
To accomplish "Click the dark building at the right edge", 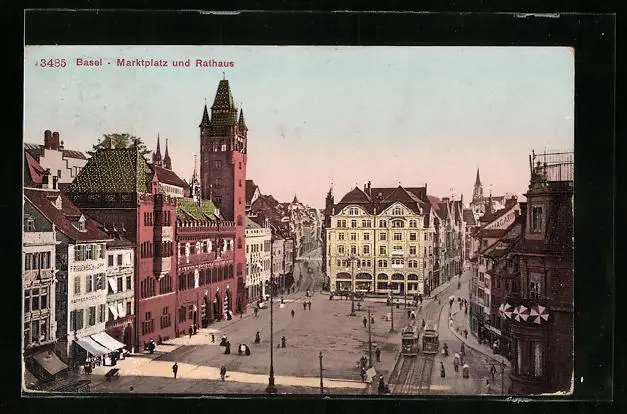I will pyautogui.click(x=545, y=290).
